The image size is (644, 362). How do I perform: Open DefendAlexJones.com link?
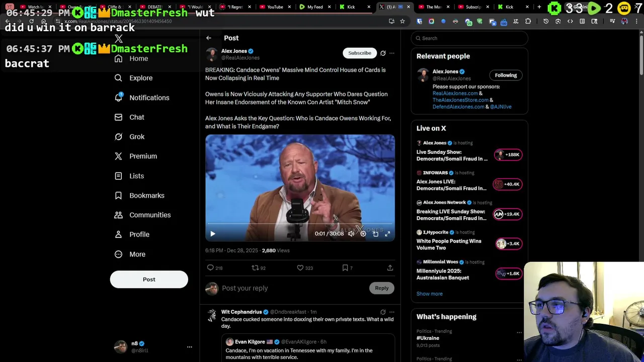click(458, 107)
